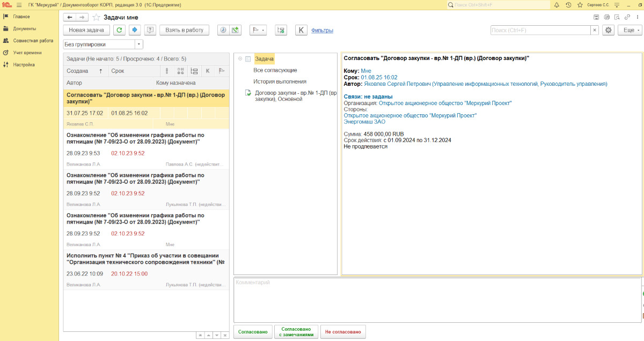The width and height of the screenshot is (644, 341).
Task: Click the question mark speech bubble icon
Action: tap(150, 31)
